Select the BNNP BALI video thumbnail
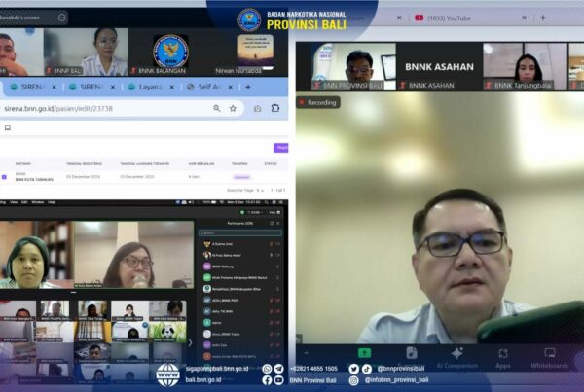This screenshot has height=392, width=584. click(86, 52)
